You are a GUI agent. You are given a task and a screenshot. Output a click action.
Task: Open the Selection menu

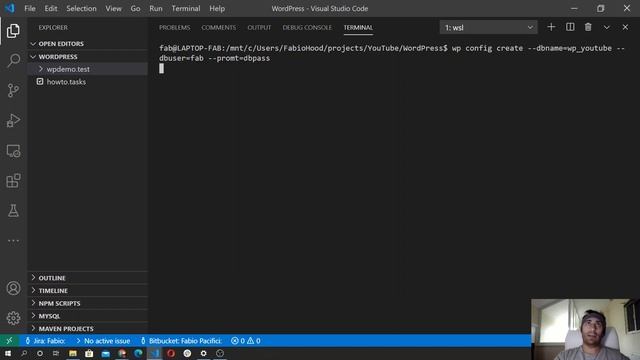click(x=81, y=8)
